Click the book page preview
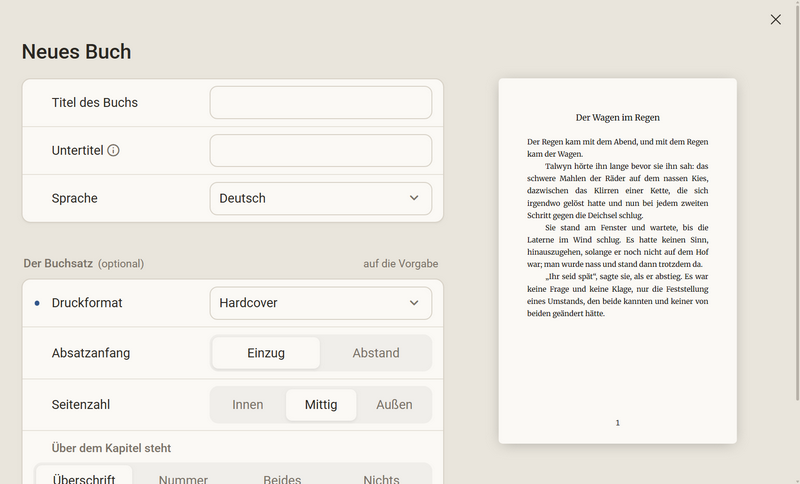The image size is (800, 484). click(x=617, y=261)
